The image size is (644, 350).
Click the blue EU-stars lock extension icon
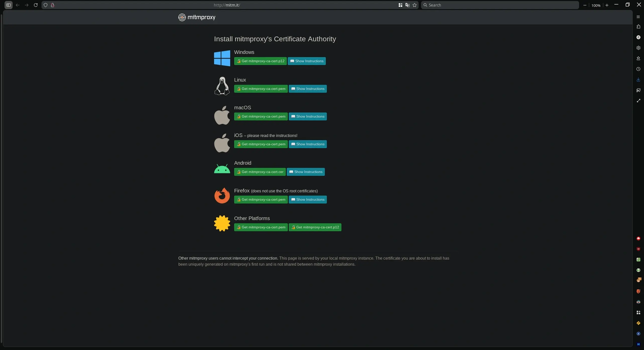(x=638, y=334)
